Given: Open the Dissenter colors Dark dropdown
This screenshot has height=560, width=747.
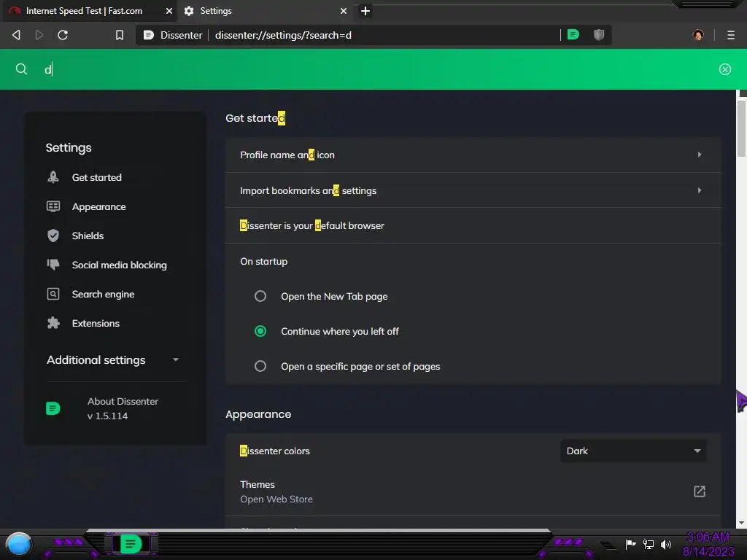Looking at the screenshot, I should coord(633,451).
